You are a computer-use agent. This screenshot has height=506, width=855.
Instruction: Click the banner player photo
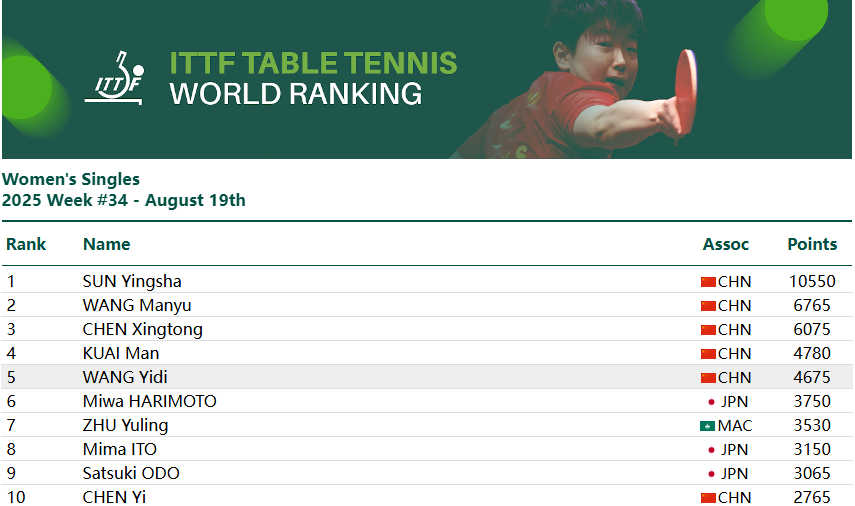point(578,80)
